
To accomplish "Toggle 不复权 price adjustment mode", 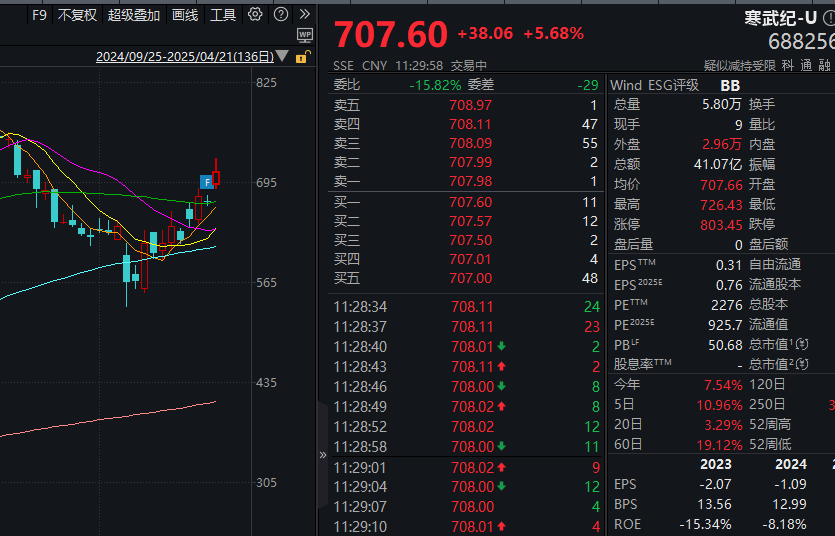I will [x=77, y=15].
